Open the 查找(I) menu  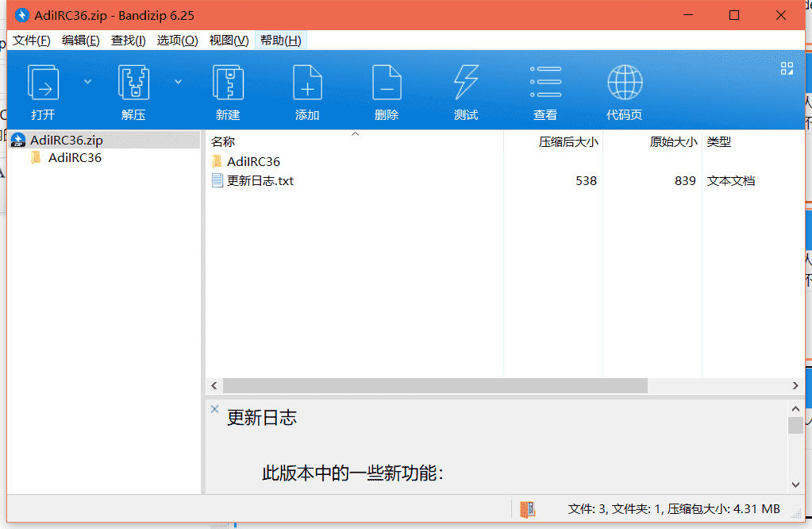(x=128, y=41)
